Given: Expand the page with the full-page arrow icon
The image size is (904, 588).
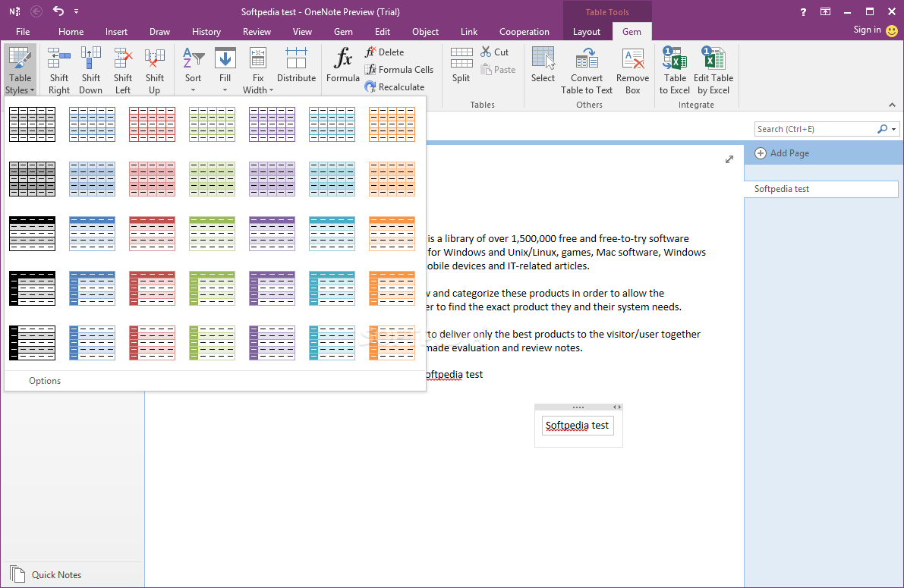Looking at the screenshot, I should [729, 159].
